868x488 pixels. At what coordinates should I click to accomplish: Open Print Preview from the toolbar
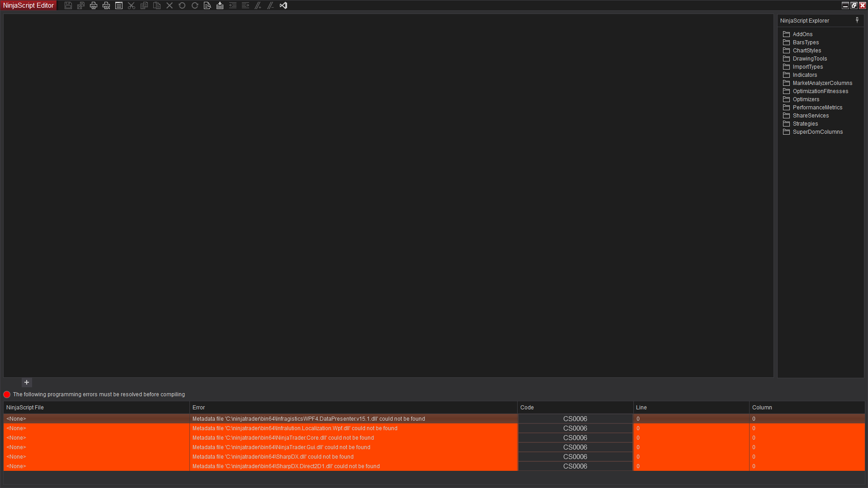coord(106,5)
